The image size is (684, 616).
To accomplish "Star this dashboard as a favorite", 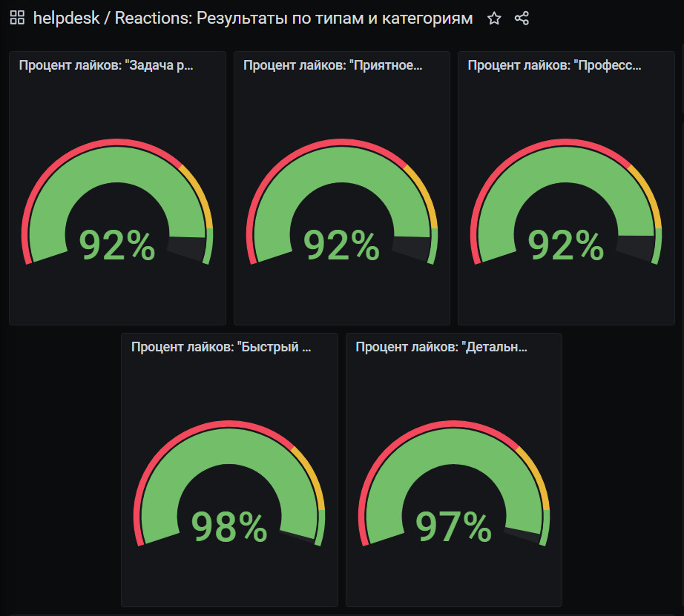I will point(494,19).
